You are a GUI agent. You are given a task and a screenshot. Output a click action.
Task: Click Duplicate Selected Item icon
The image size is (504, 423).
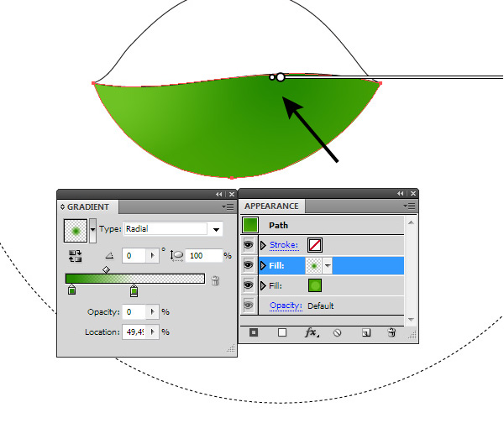coord(365,333)
